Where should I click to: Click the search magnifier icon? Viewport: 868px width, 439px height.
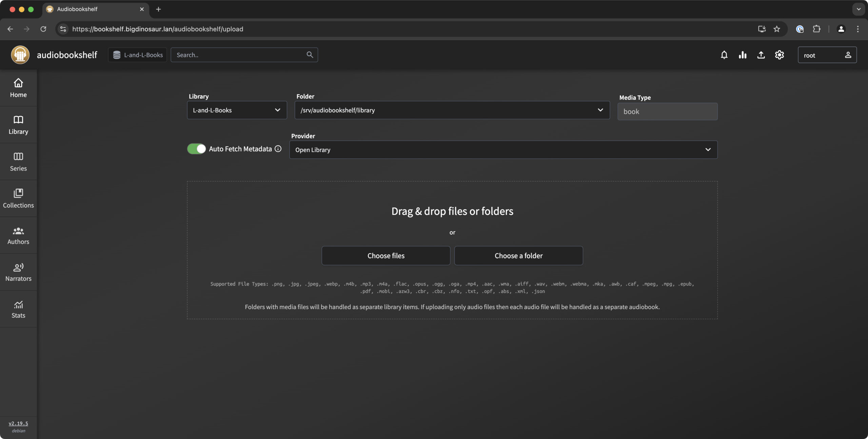(x=310, y=55)
